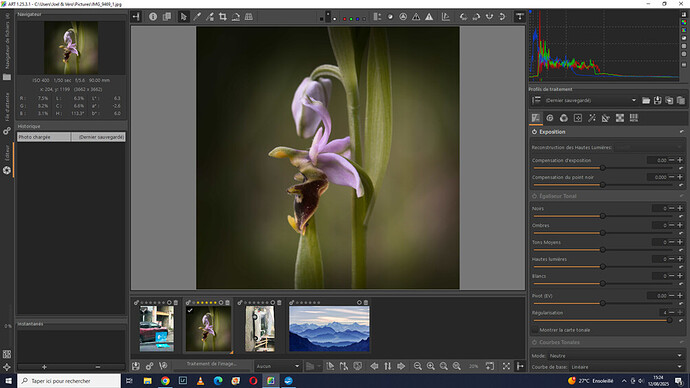690x388 pixels.
Task: Open the Mode Neutre dropdown
Action: (615, 355)
